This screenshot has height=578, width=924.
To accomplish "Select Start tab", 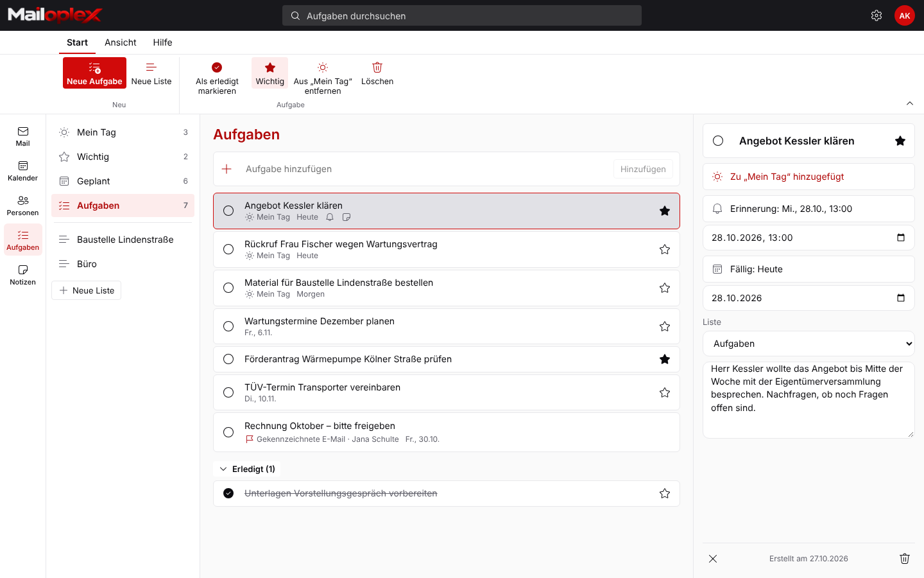I will pos(77,42).
